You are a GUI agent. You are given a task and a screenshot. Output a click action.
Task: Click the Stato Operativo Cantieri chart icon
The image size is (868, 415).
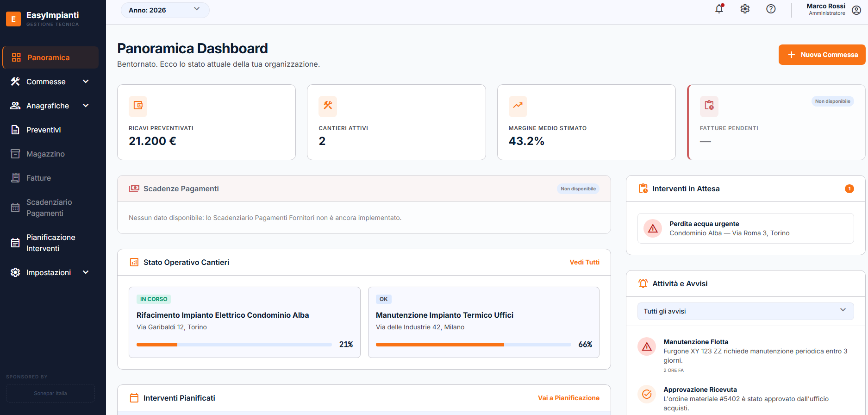[x=134, y=262]
